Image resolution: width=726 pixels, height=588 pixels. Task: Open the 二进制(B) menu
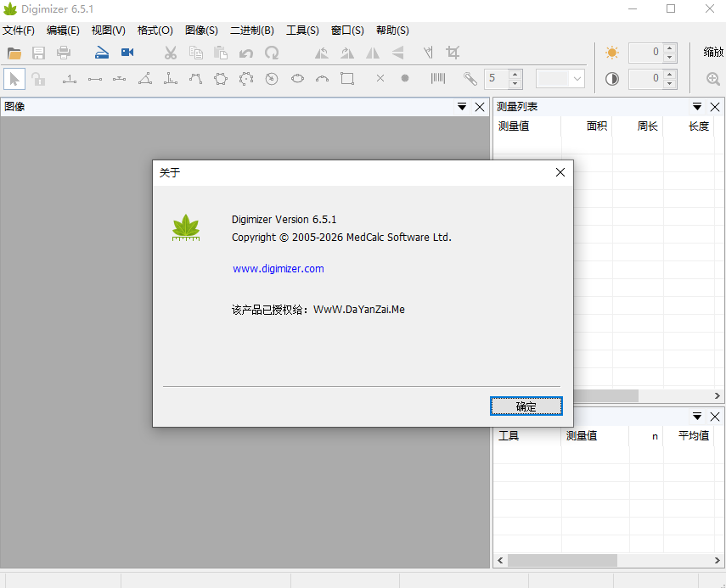coord(252,31)
